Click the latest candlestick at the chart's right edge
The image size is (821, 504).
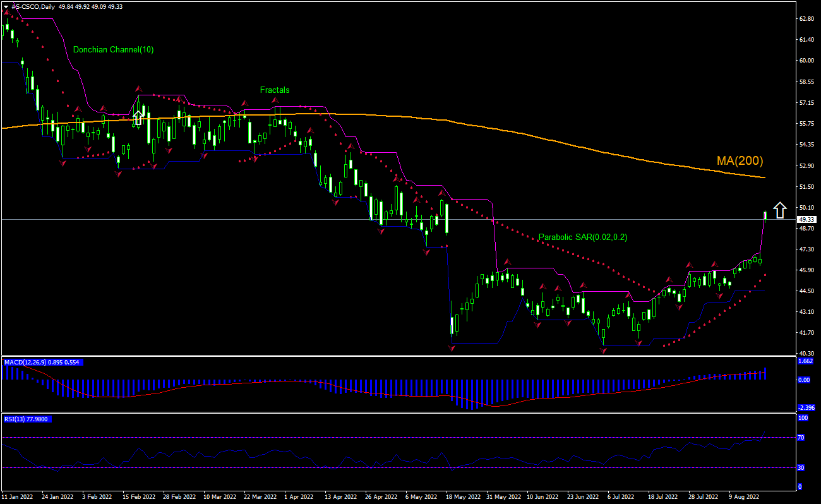pyautogui.click(x=765, y=216)
